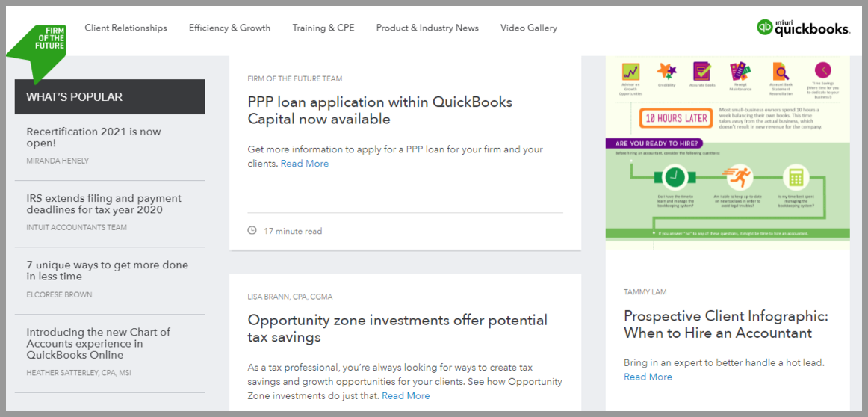Open IRS extends filing deadlines article
The width and height of the screenshot is (868, 417).
coord(104,204)
